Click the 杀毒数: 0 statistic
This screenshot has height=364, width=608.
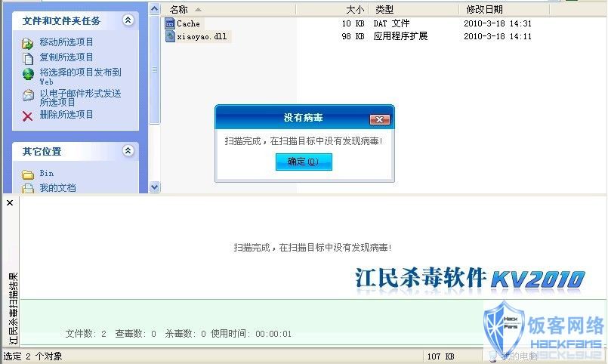(x=185, y=334)
